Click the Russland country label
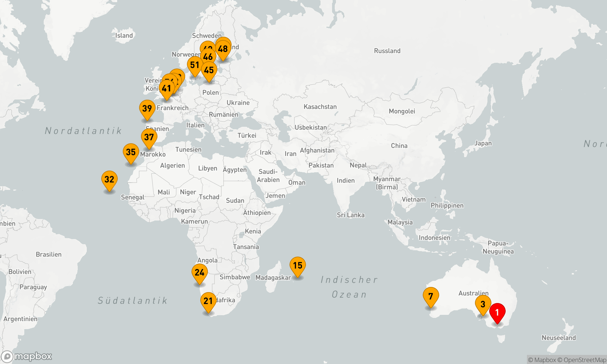This screenshot has height=364, width=607. coord(387,51)
